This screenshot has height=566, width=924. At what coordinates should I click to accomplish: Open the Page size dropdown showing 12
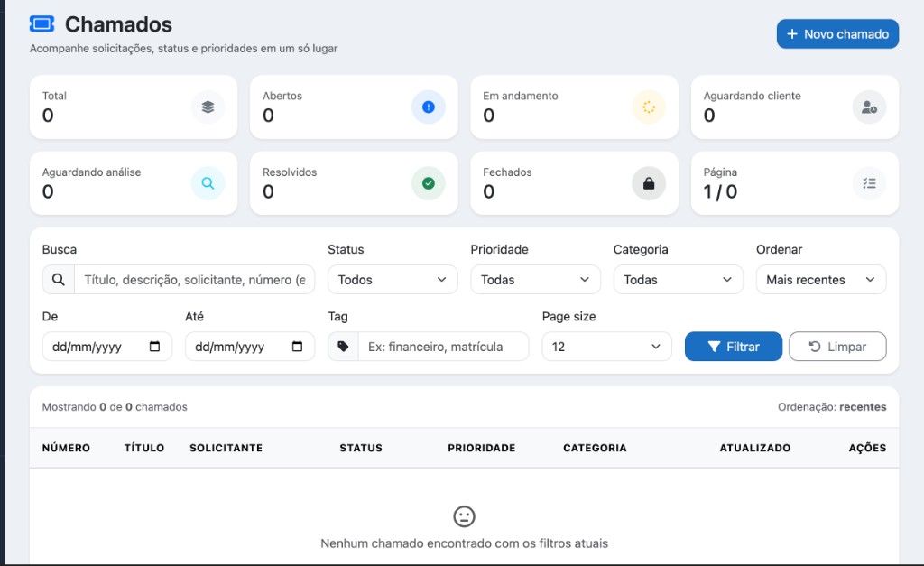[x=607, y=347]
